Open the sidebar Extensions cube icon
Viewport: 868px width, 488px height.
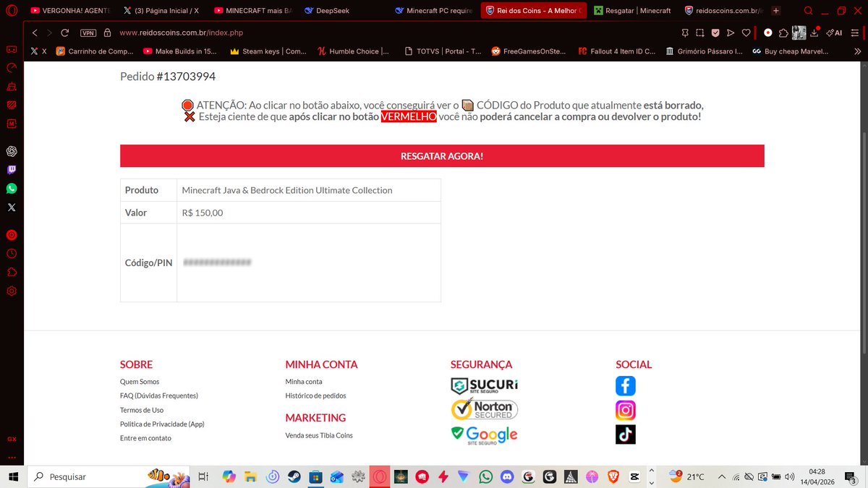(12, 273)
